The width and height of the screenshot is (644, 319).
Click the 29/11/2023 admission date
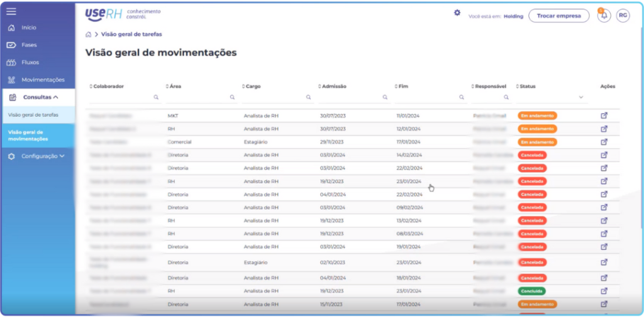(x=332, y=142)
